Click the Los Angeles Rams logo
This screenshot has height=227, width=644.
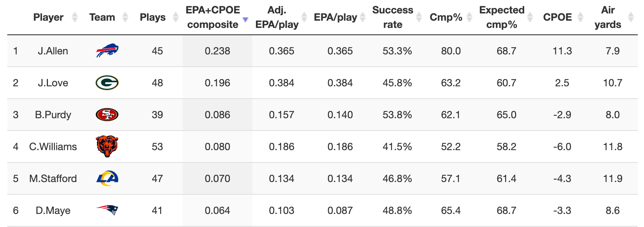pos(107,178)
